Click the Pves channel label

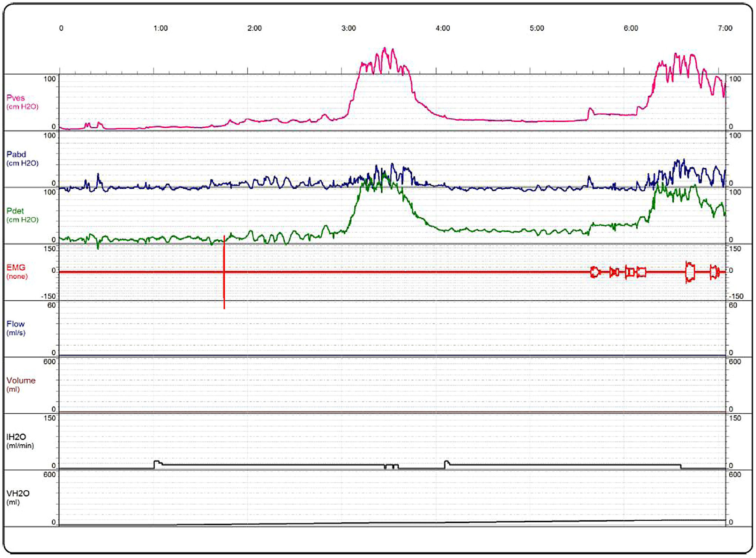coord(16,98)
